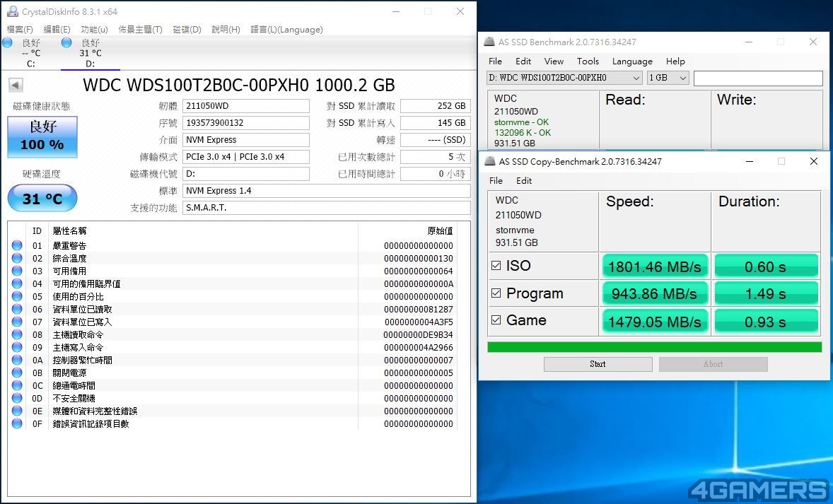Toggle the Program checkbox in Copy-Benchmark
Viewport: 833px width, 504px height.
[496, 293]
